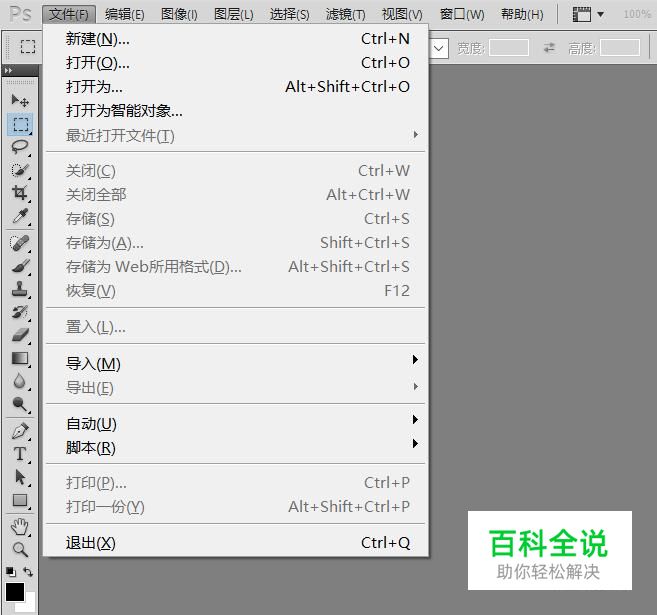This screenshot has height=615, width=657.
Task: Open the 图像(I) menu
Action: coord(179,15)
